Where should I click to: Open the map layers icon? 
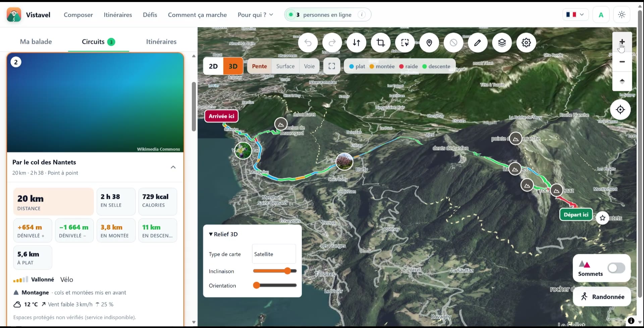tap(502, 43)
